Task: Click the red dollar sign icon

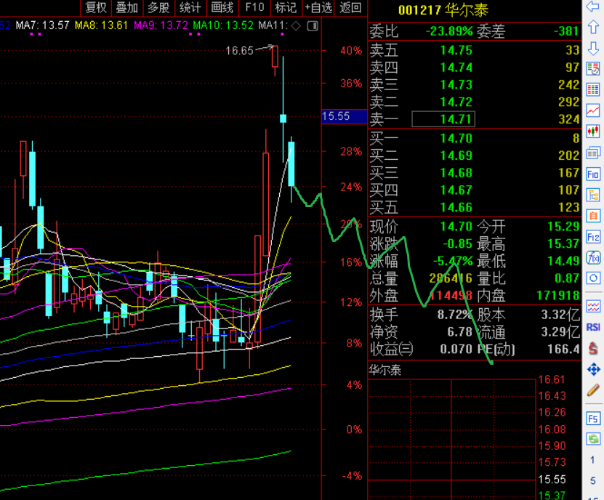Action: point(593,349)
